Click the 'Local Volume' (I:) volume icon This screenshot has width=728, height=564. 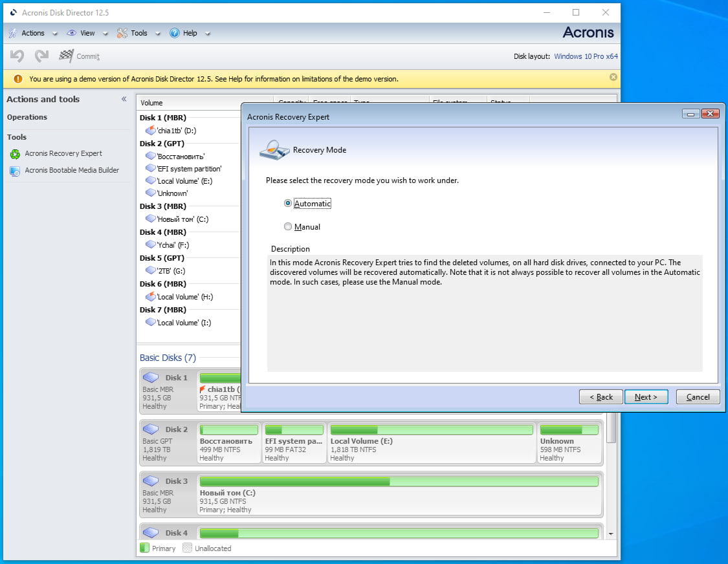[x=150, y=321]
